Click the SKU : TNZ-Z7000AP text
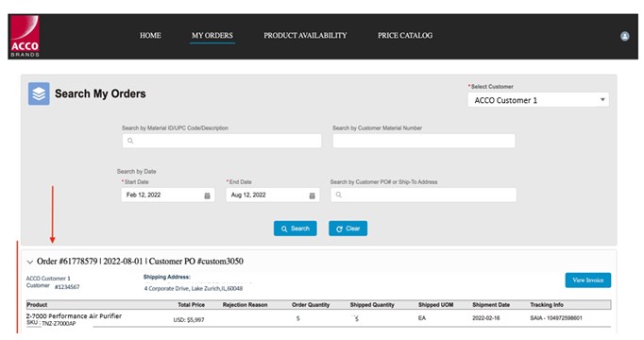644x340 pixels. [x=51, y=324]
